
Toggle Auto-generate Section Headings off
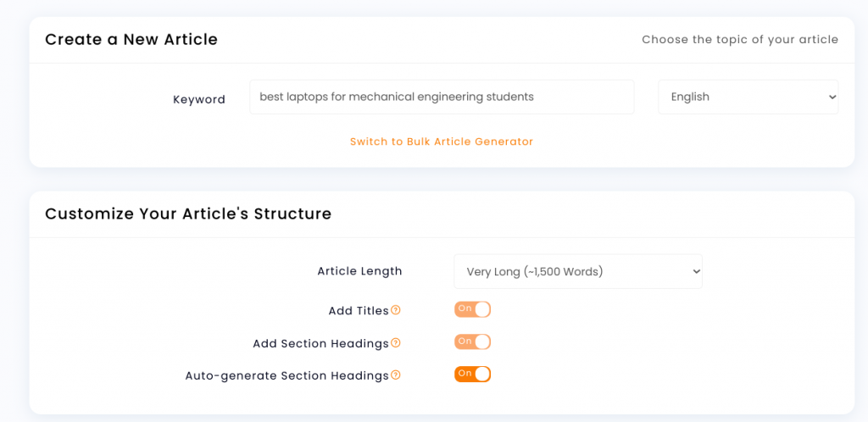tap(473, 375)
